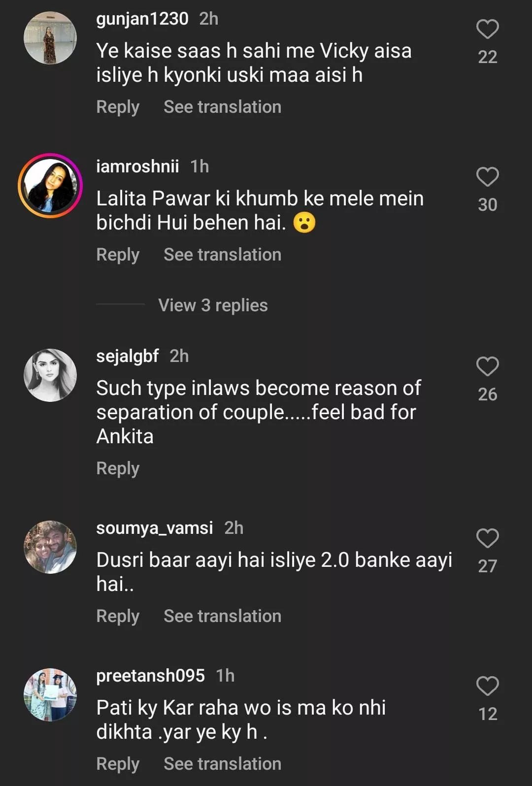The width and height of the screenshot is (532, 786).
Task: Like gunjan1230's comment with heart icon
Action: pos(487,29)
